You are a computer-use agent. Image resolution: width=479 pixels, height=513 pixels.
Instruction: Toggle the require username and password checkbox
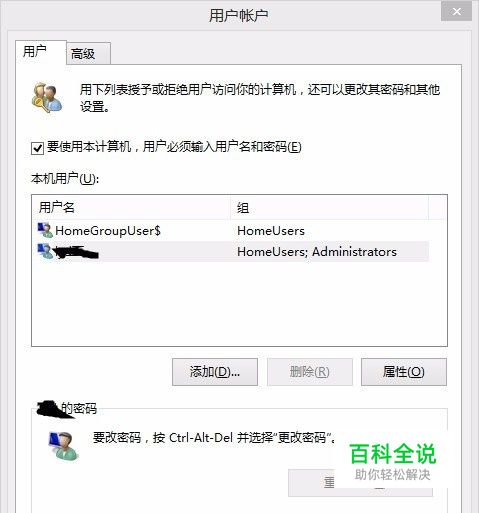tap(37, 148)
